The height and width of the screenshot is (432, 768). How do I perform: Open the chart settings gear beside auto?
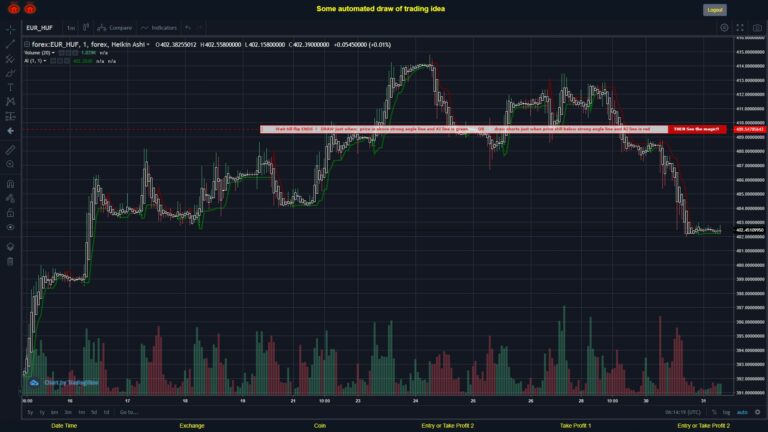click(x=757, y=412)
